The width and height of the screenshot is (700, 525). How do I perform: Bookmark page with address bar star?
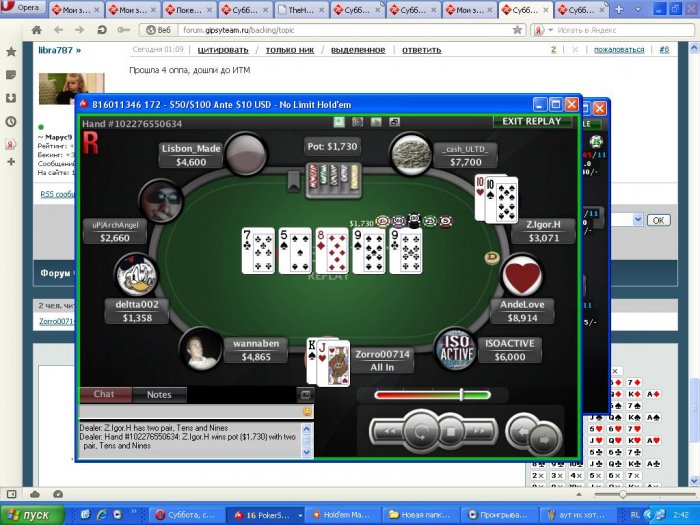click(x=517, y=30)
